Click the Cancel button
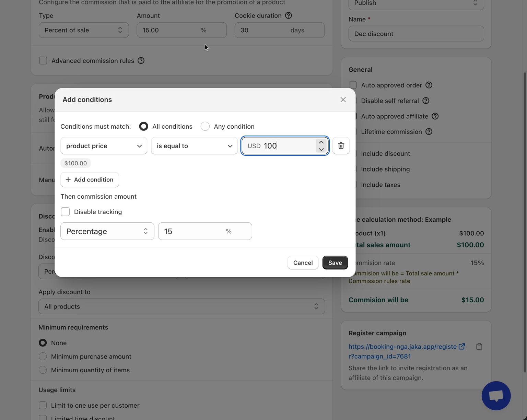 tap(303, 262)
